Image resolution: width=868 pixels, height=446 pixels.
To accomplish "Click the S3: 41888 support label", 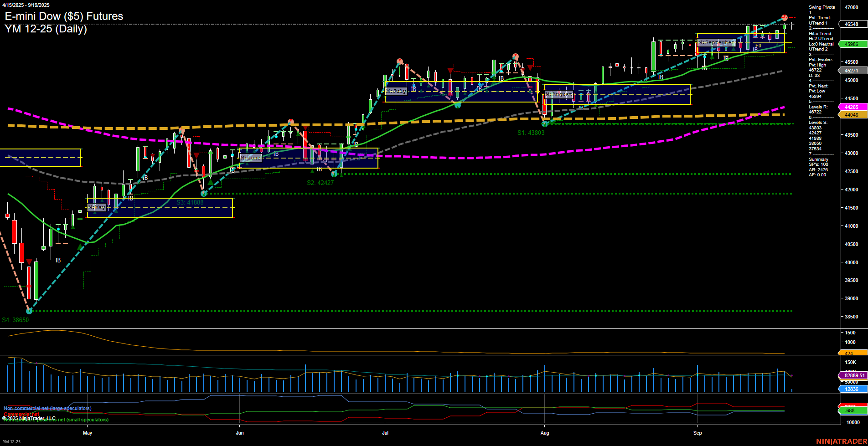I will (x=190, y=202).
